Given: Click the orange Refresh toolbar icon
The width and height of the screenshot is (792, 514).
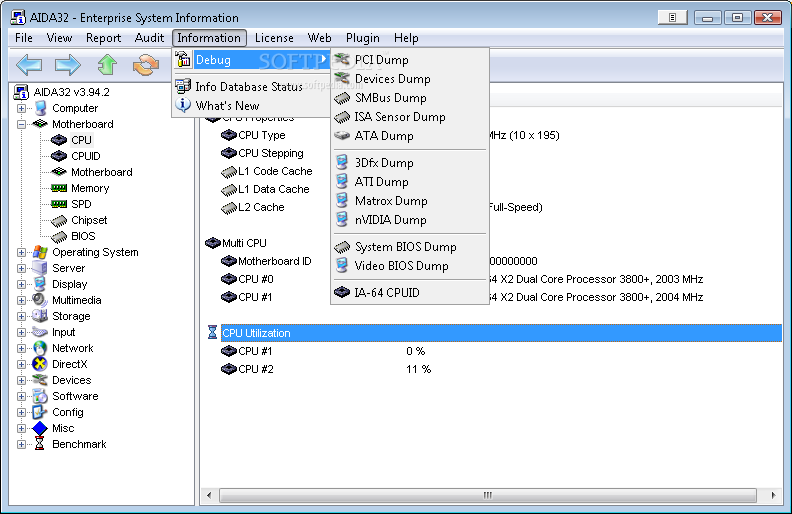Looking at the screenshot, I should (x=146, y=65).
